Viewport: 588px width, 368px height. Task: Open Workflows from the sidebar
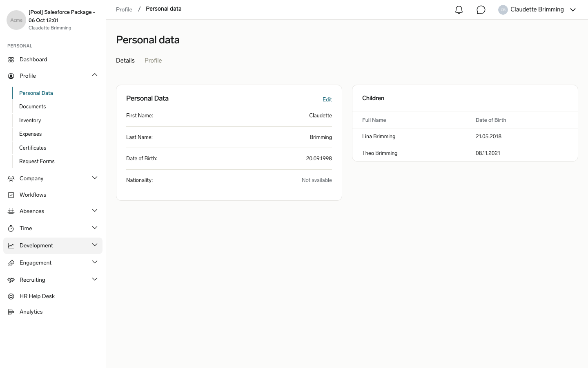pos(33,195)
